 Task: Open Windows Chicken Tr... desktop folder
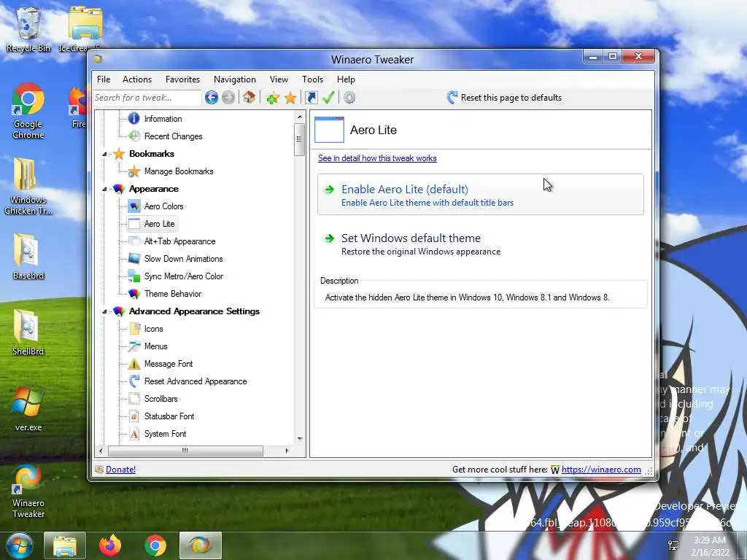[28, 187]
